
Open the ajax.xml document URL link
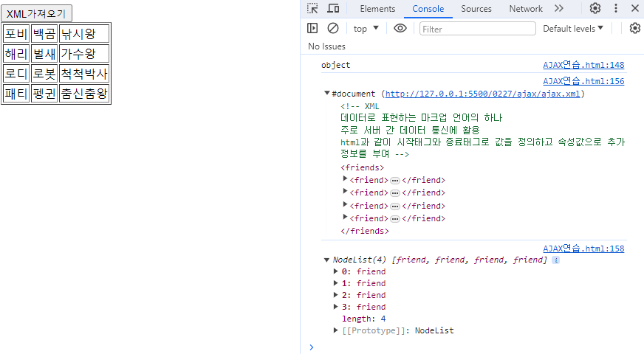tap(482, 94)
